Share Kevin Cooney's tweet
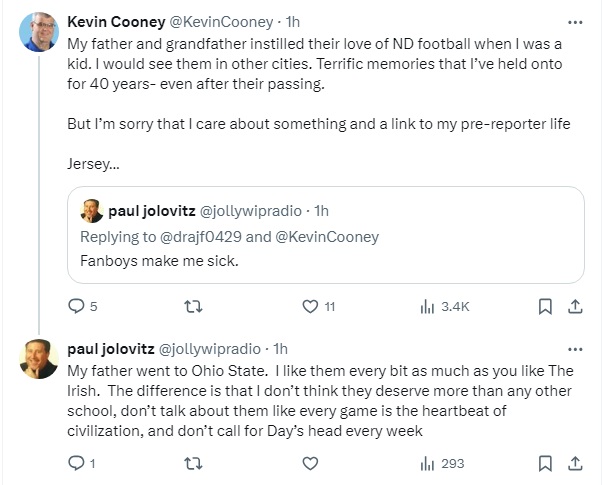The height and width of the screenshot is (485, 602). [576, 306]
